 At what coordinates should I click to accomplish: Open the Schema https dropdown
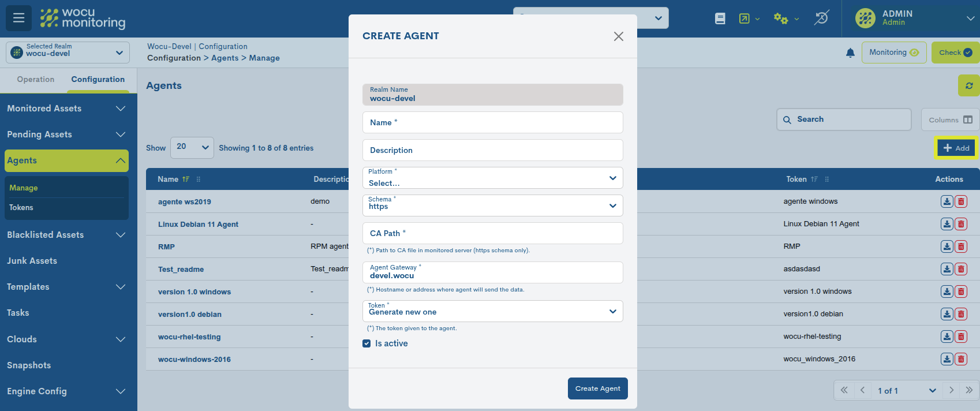click(492, 206)
